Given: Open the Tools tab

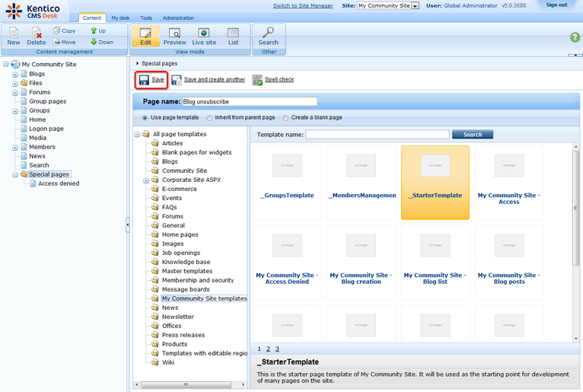Looking at the screenshot, I should point(146,18).
